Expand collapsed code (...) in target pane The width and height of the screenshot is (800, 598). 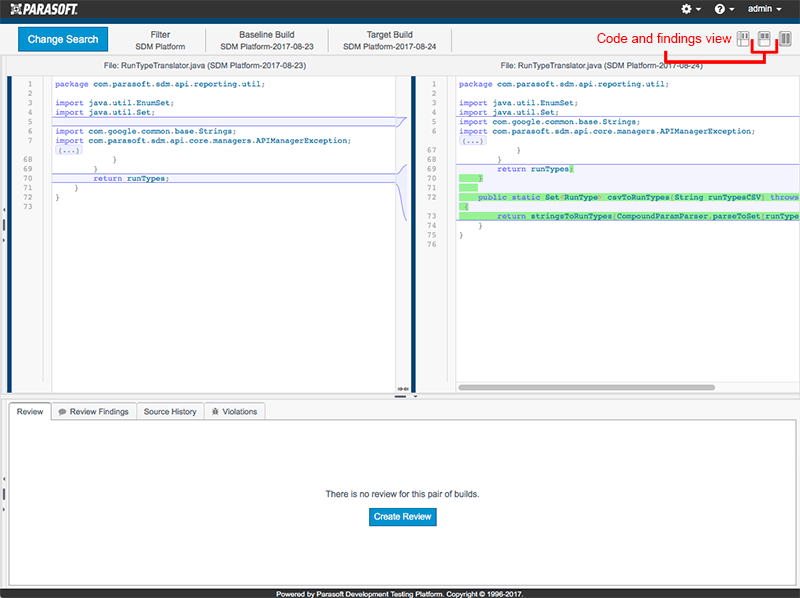[472, 140]
